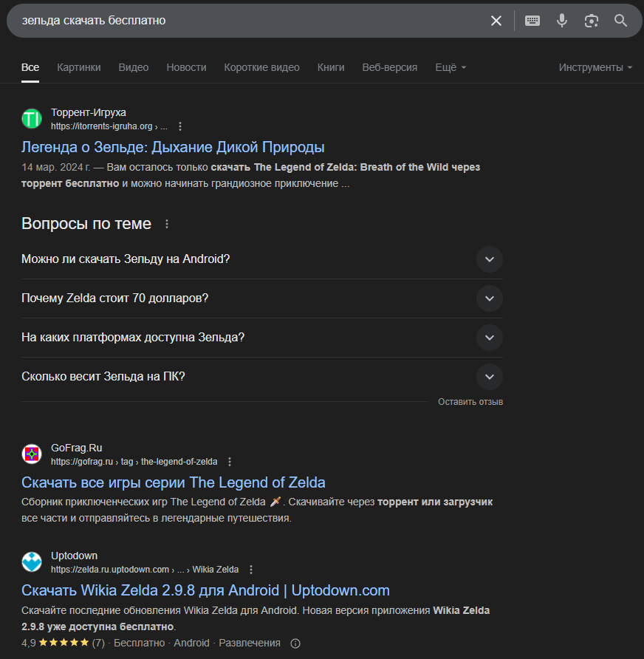The image size is (644, 659).
Task: Open 'Скачать все игры серии The Legend of Zelda' result
Action: coord(174,482)
